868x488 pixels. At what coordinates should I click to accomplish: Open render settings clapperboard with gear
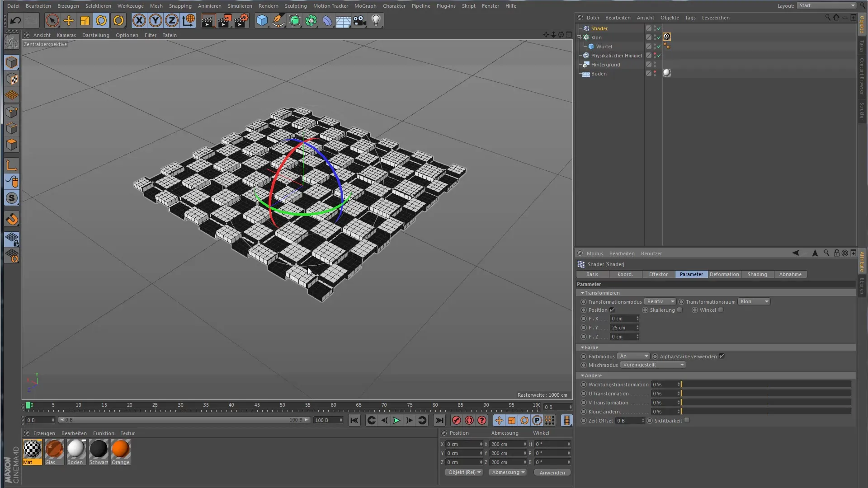[241, 20]
